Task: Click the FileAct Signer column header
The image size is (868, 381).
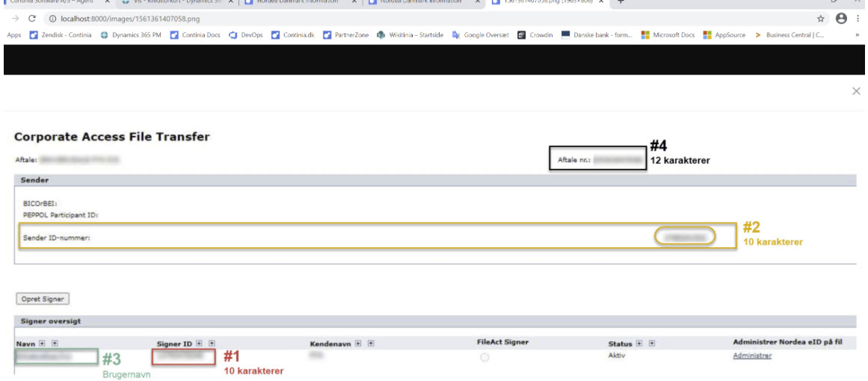Action: coord(502,341)
